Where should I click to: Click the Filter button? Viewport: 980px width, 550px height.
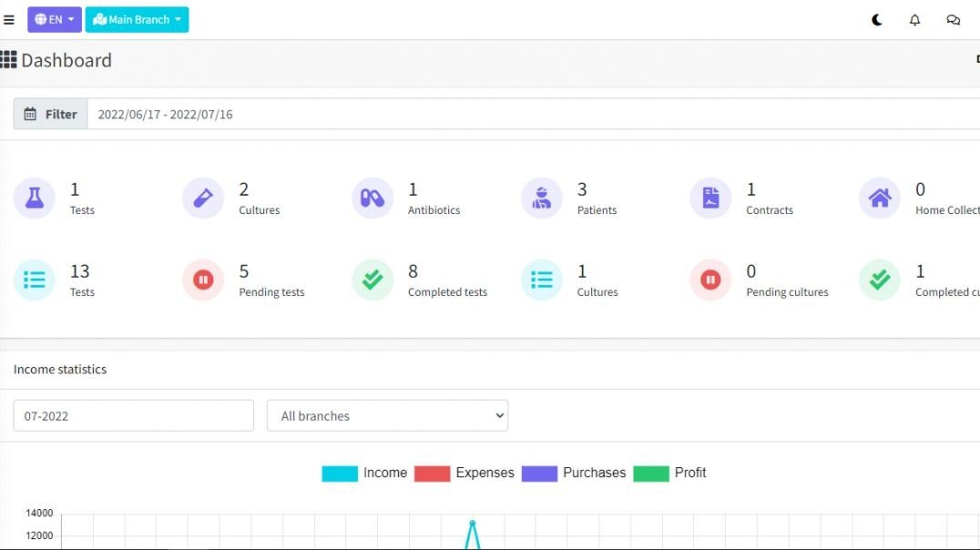click(x=50, y=113)
